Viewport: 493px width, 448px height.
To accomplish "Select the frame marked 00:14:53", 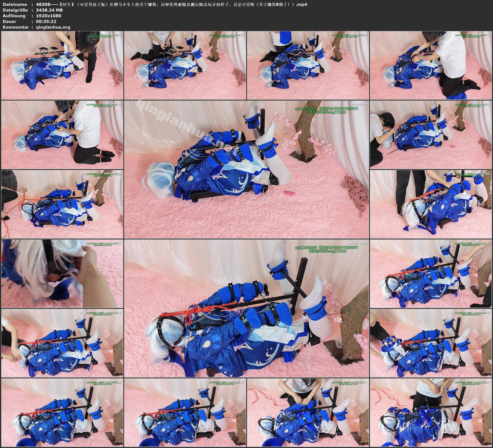I will 62,204.
